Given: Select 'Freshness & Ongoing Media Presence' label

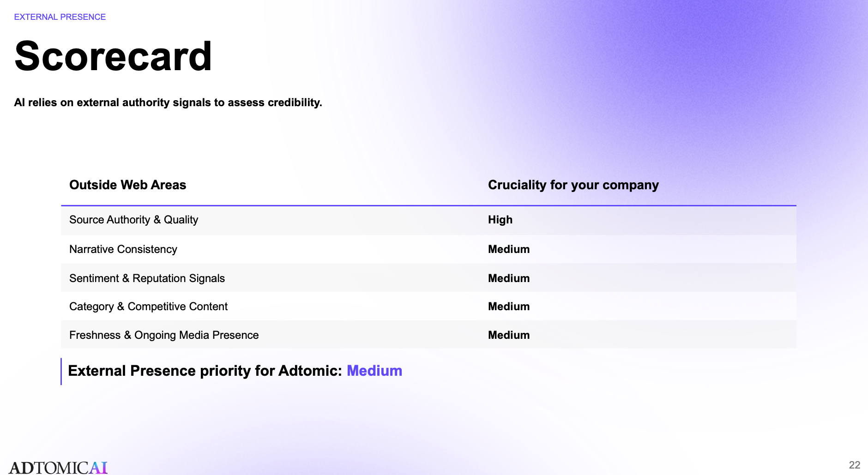Looking at the screenshot, I should [x=164, y=335].
